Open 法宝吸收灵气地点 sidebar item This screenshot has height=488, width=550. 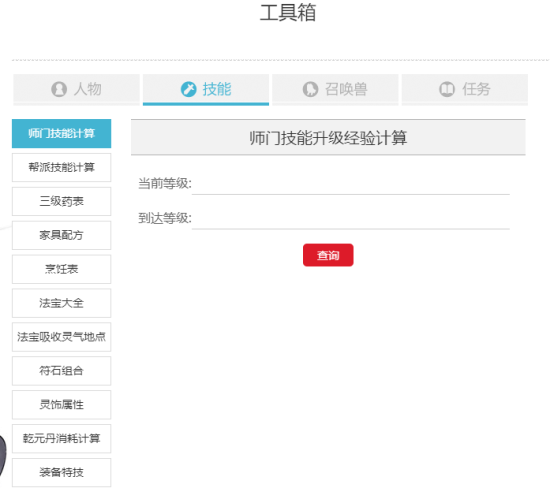61,337
